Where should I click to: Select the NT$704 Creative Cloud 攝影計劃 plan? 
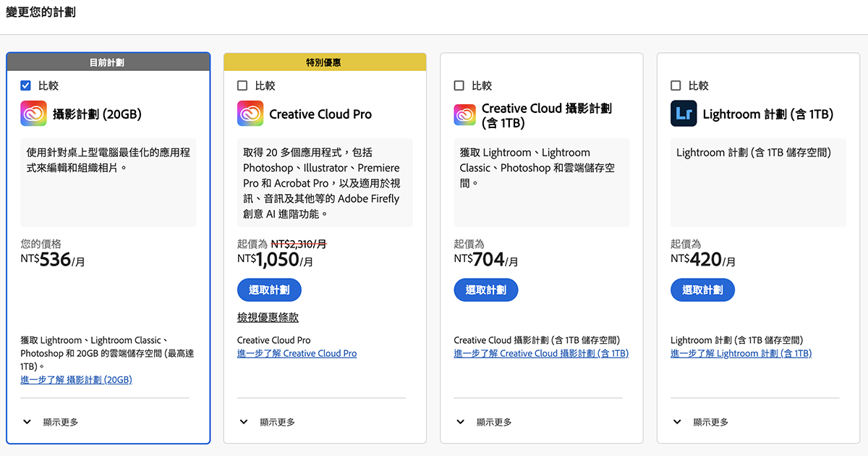[x=485, y=290]
